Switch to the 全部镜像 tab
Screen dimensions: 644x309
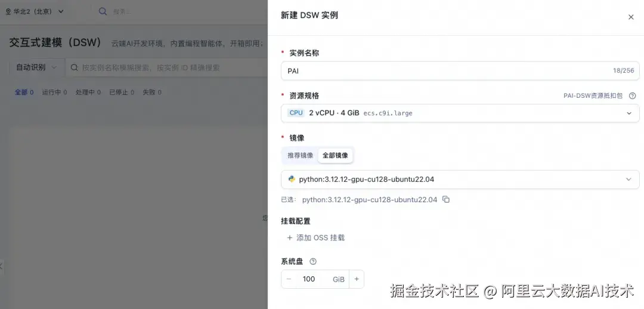pyautogui.click(x=335, y=155)
